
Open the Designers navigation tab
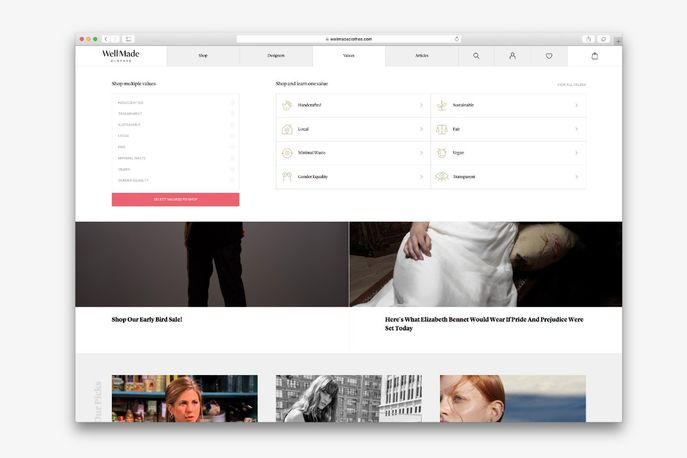click(x=276, y=56)
